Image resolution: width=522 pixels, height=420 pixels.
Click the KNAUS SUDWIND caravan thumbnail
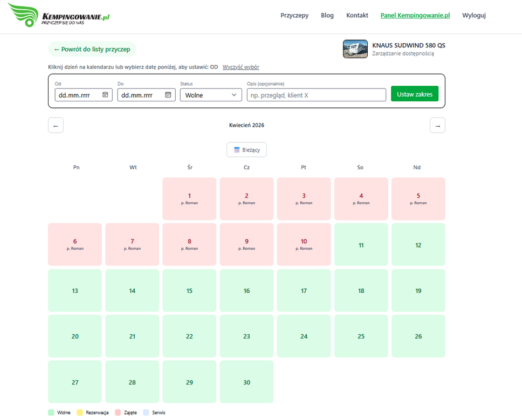click(x=355, y=49)
